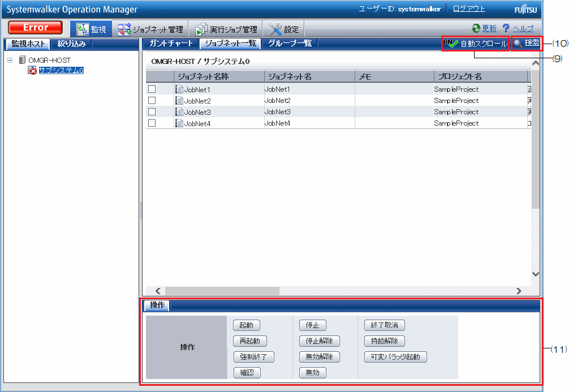Collapse the OMGR-HOST tree node
This screenshot has width=573, height=392.
10,60
